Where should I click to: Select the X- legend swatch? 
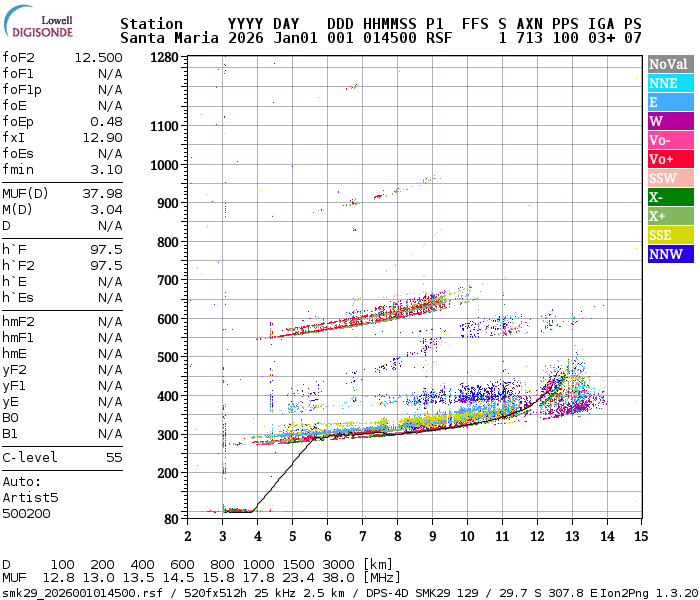point(671,197)
